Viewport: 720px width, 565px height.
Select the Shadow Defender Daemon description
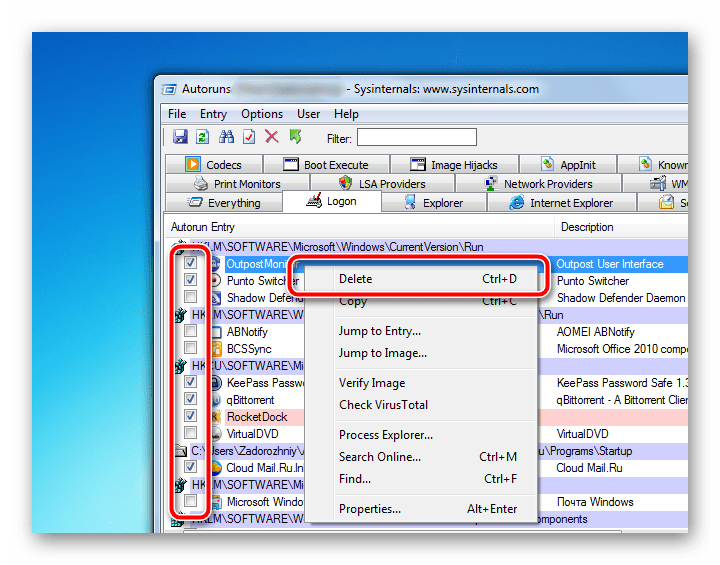(621, 298)
